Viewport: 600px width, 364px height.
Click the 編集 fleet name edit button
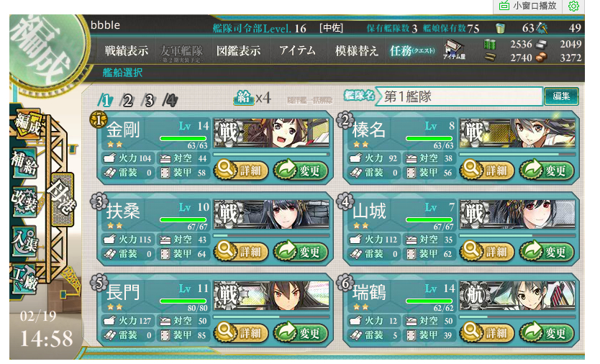click(x=561, y=96)
